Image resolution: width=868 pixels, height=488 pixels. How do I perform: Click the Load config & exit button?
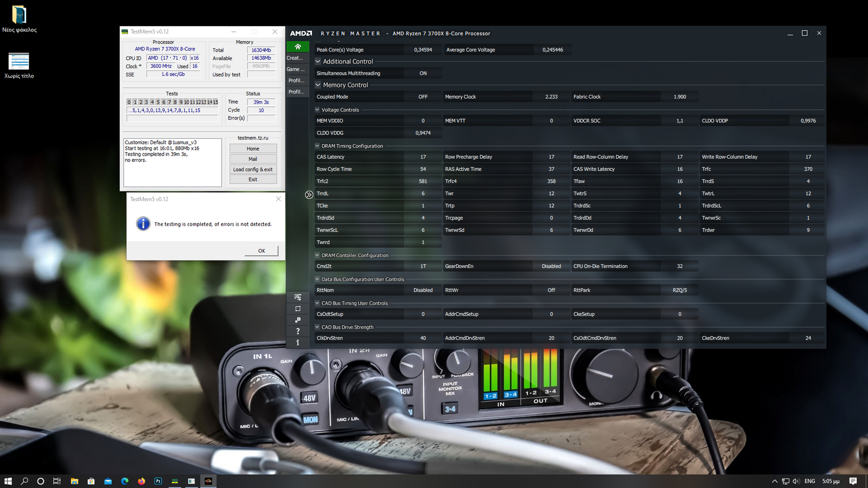tap(253, 169)
